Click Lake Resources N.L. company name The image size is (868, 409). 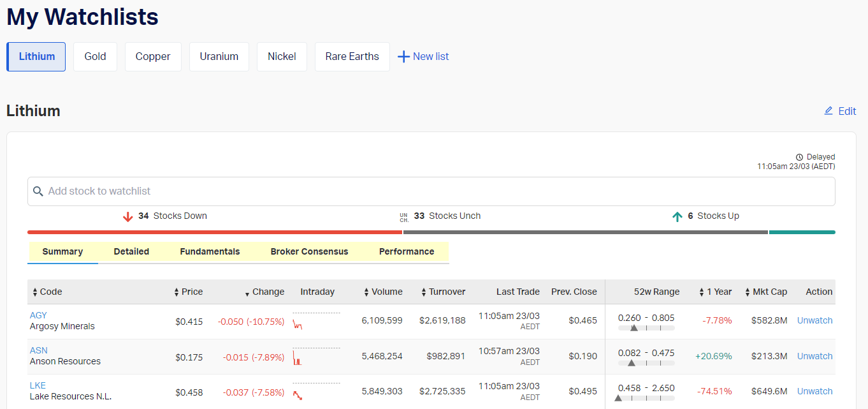click(71, 397)
